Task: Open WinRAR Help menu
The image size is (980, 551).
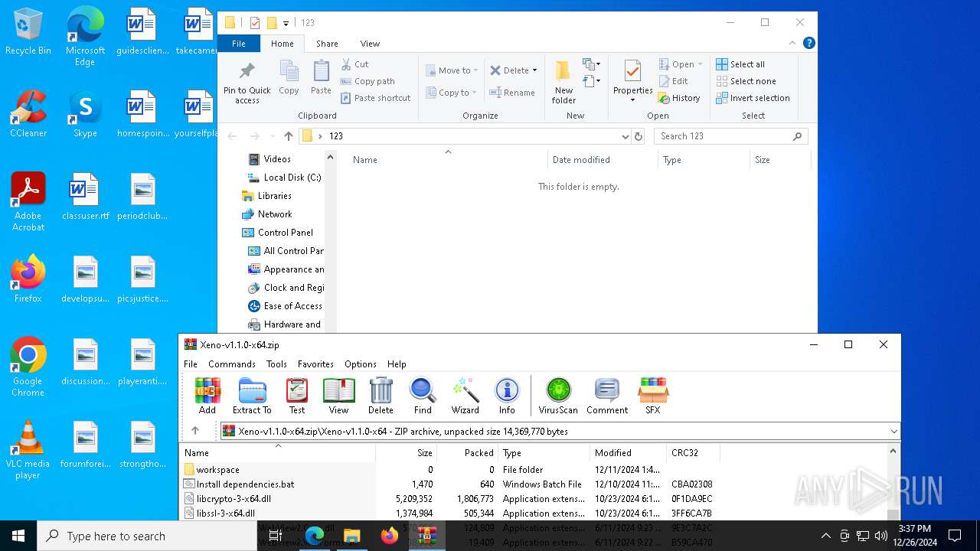Action: click(397, 364)
